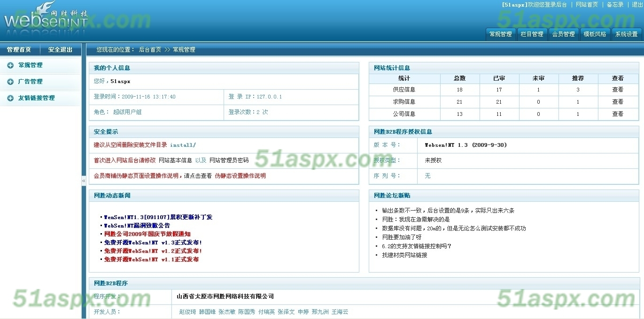Image resolution: width=644 pixels, height=319 pixels.
Task: Click 公司信息 row label in statistics
Action: click(x=404, y=114)
